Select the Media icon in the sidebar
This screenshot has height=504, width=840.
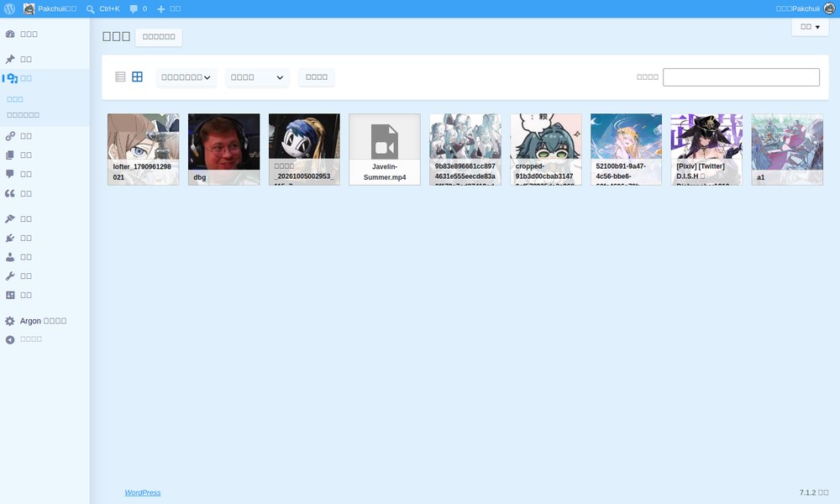11,78
